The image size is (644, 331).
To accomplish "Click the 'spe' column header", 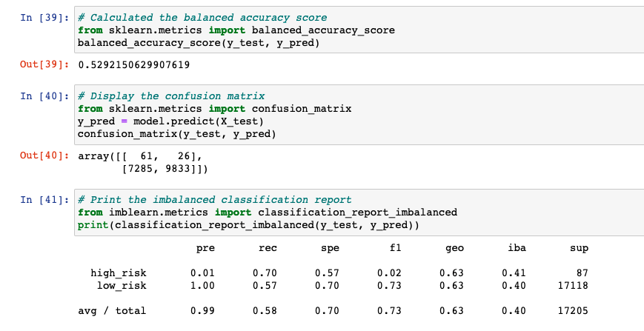I will point(331,248).
